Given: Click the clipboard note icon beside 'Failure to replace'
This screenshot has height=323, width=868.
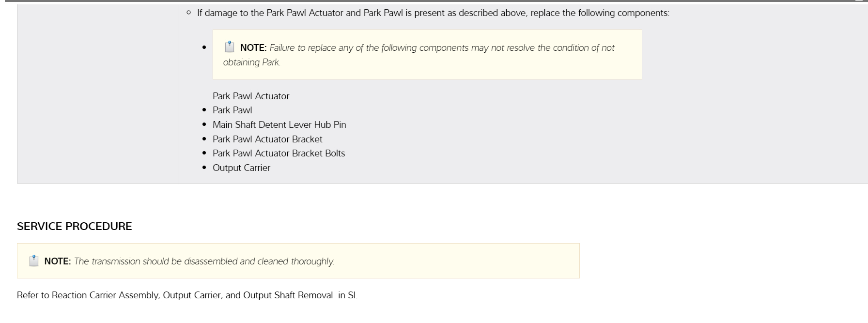Looking at the screenshot, I should 230,47.
